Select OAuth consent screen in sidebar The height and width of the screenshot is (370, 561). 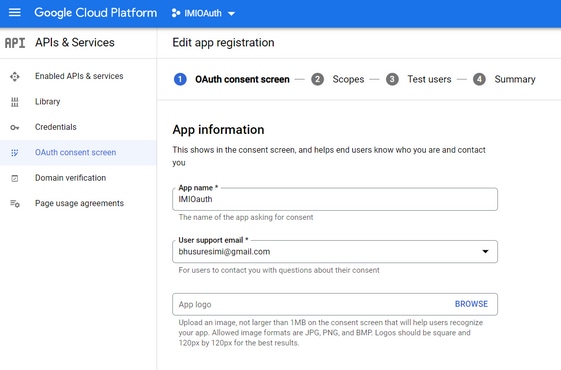point(75,152)
